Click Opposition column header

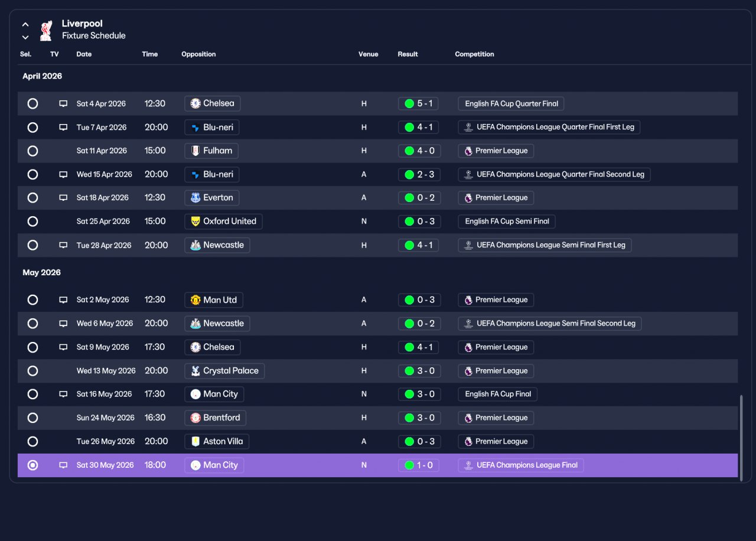pyautogui.click(x=198, y=54)
